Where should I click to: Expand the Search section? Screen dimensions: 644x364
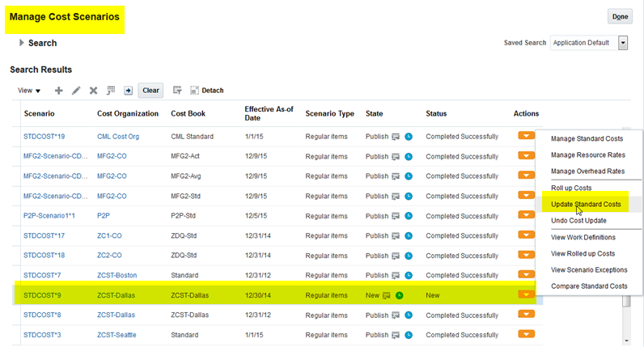(22, 43)
